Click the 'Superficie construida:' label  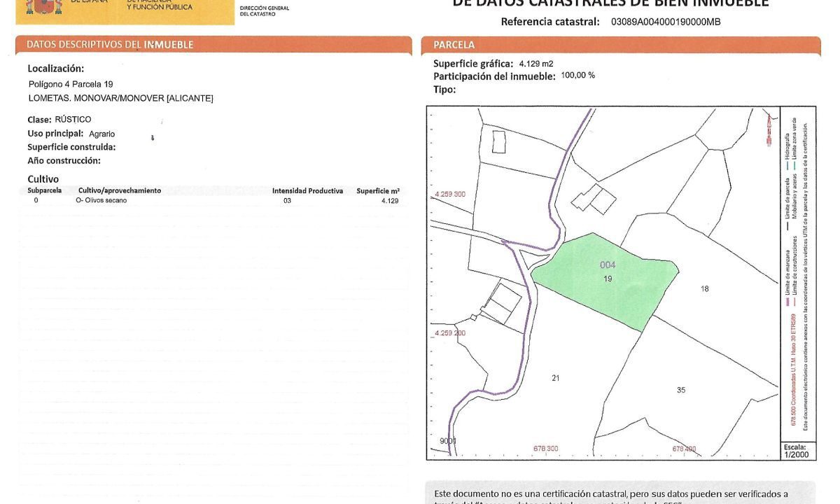click(71, 147)
